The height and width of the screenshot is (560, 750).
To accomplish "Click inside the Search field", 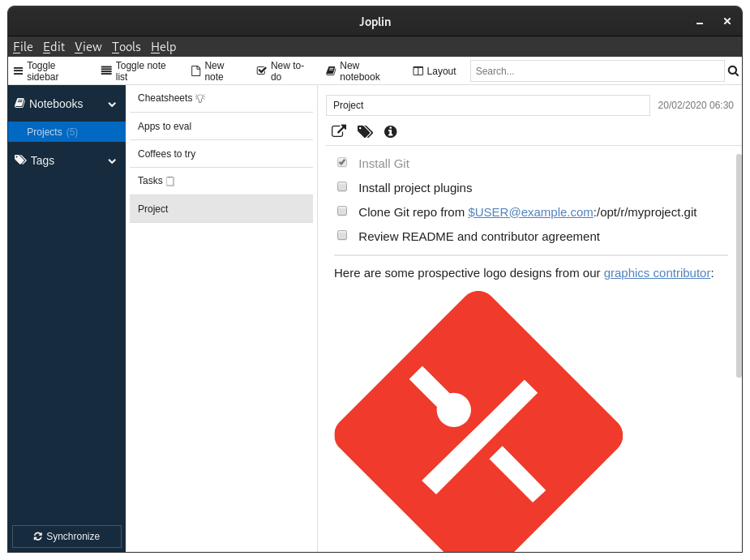I will pos(598,71).
